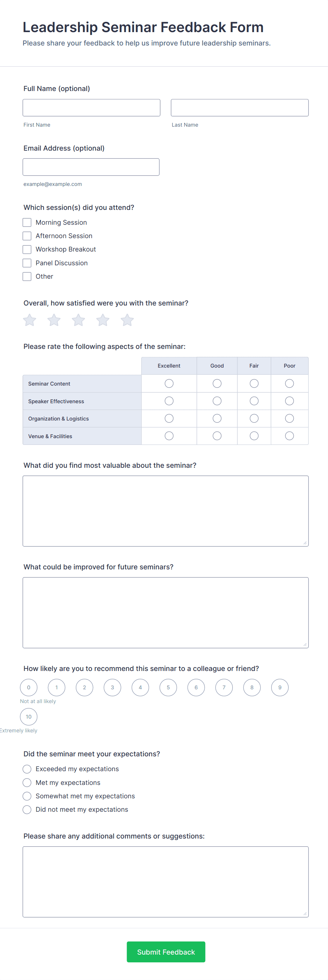Set Organization & Logistics to Fair
Screen dimensions: 328x980
(254, 418)
